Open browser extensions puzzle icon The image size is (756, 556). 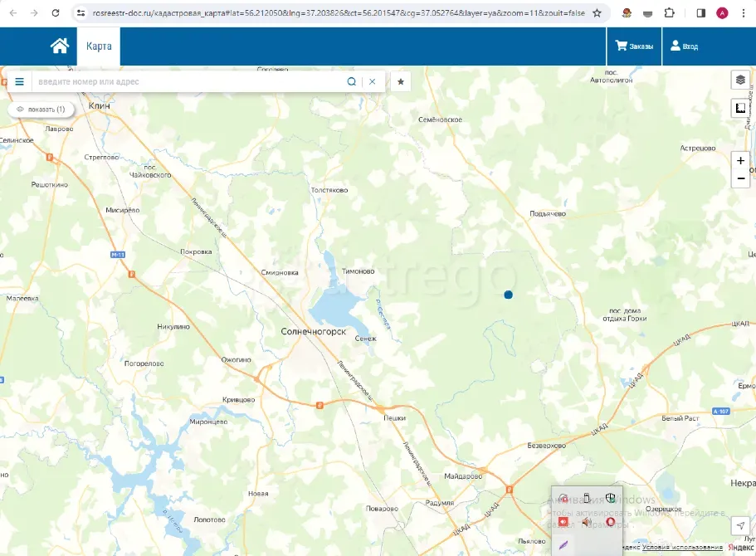point(669,13)
